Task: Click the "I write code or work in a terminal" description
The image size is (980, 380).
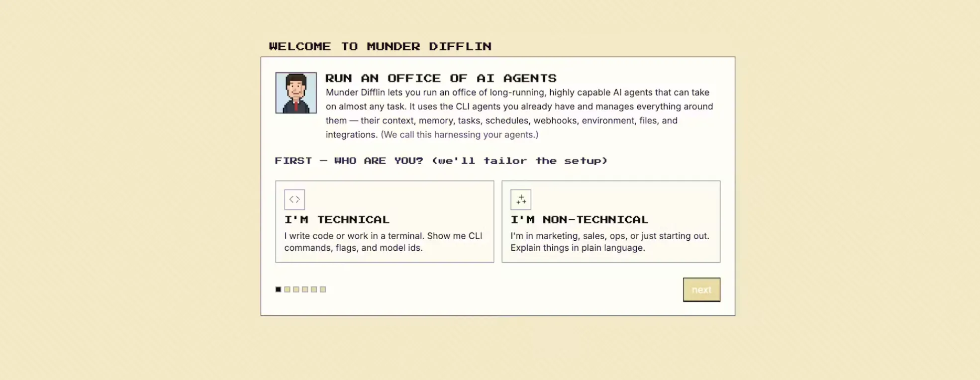Action: (383, 242)
